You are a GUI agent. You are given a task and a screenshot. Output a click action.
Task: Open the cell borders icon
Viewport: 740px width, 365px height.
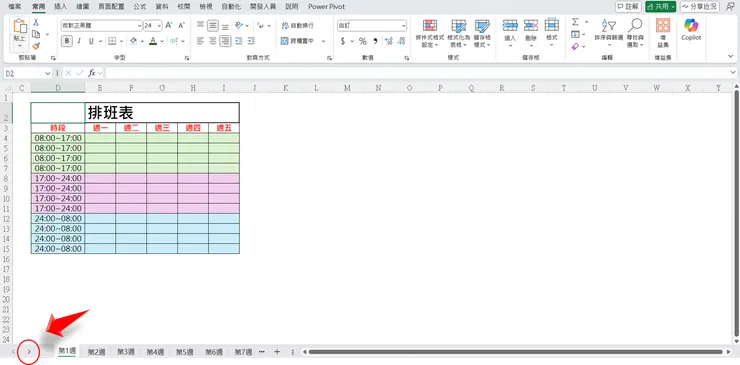pos(112,42)
